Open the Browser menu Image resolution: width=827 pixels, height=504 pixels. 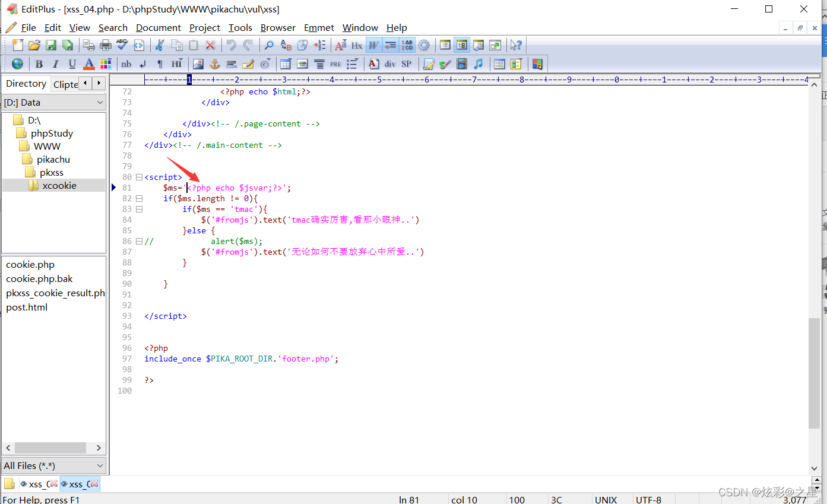pyautogui.click(x=278, y=27)
